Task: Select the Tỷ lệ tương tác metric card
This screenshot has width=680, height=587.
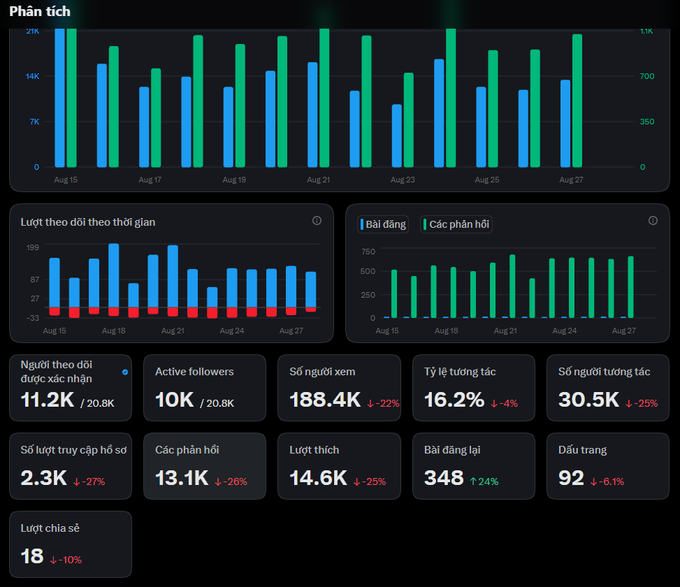Action: [474, 388]
